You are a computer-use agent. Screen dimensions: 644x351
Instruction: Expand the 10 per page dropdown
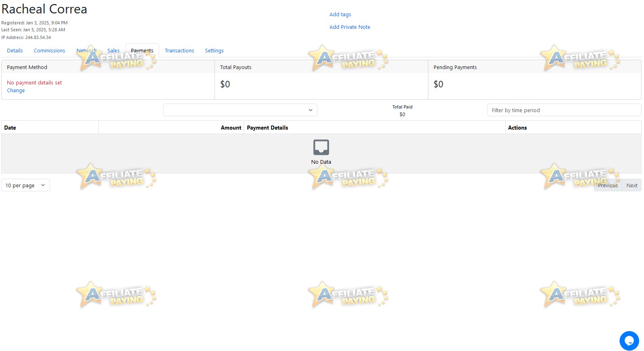(26, 185)
